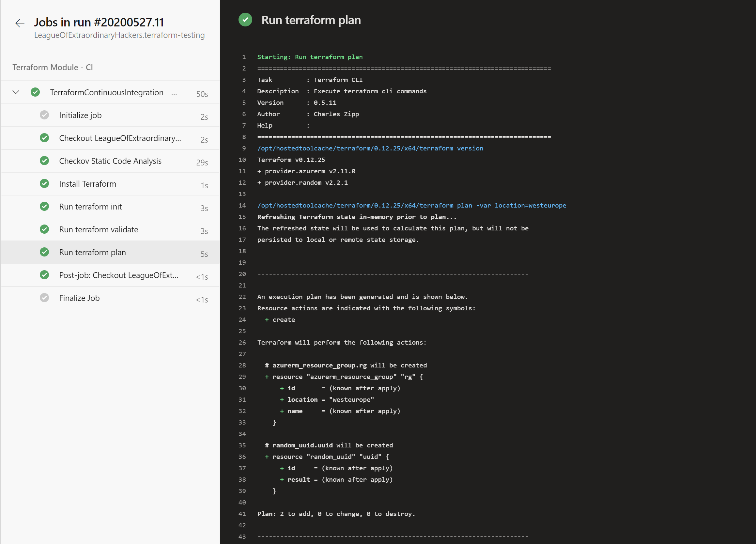This screenshot has width=756, height=544.
Task: Click green check icon beside Install Terraform
Action: pyautogui.click(x=44, y=184)
